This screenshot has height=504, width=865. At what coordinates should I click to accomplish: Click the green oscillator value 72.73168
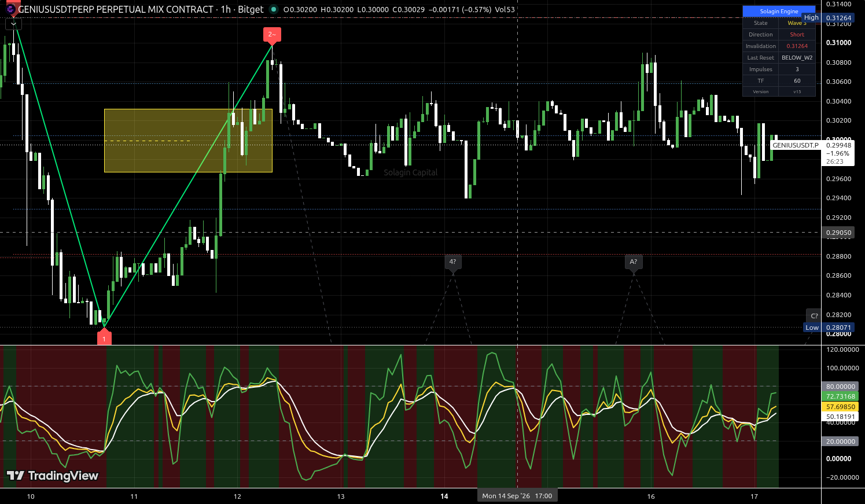click(x=840, y=396)
